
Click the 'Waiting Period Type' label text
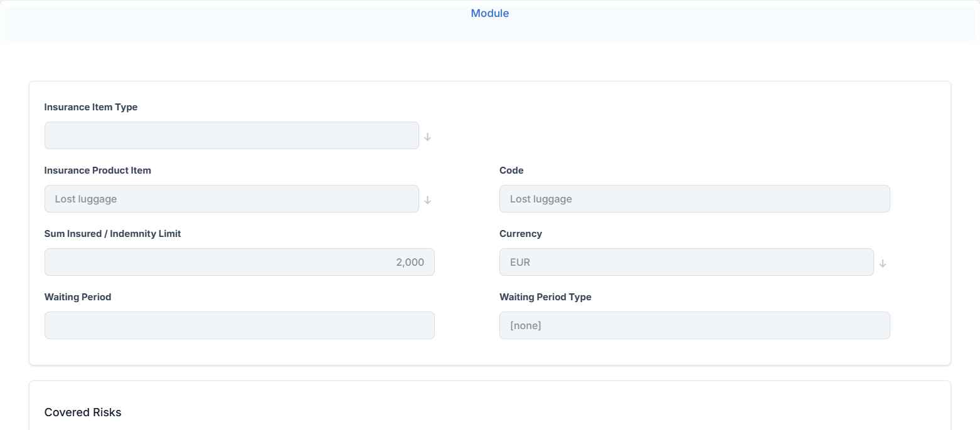(545, 297)
